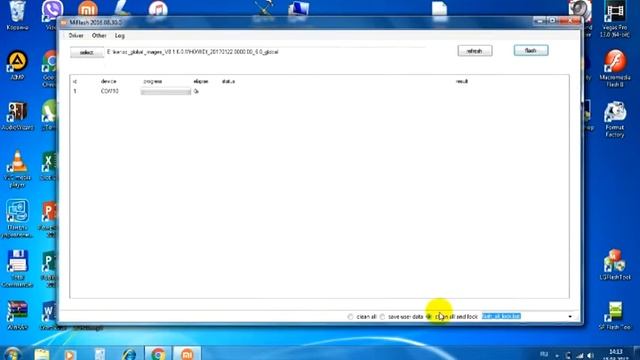Open Windows Explorer from the taskbar

pyautogui.click(x=42, y=354)
